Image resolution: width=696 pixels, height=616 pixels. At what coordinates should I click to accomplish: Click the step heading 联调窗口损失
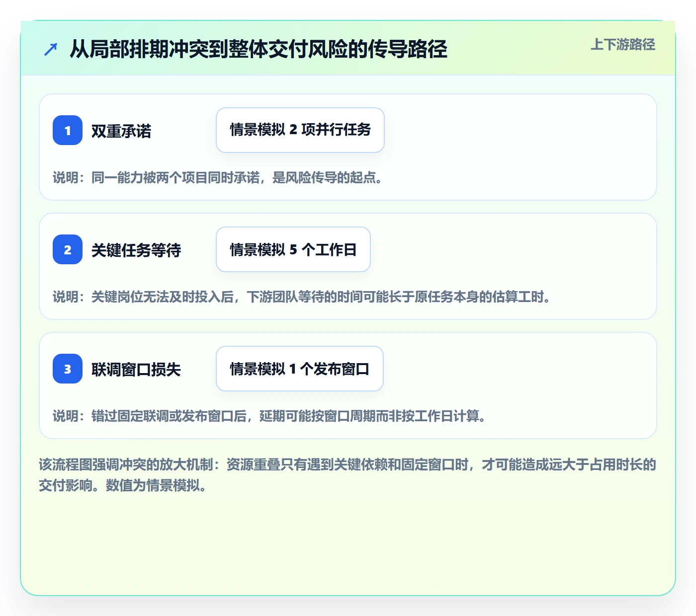point(136,370)
